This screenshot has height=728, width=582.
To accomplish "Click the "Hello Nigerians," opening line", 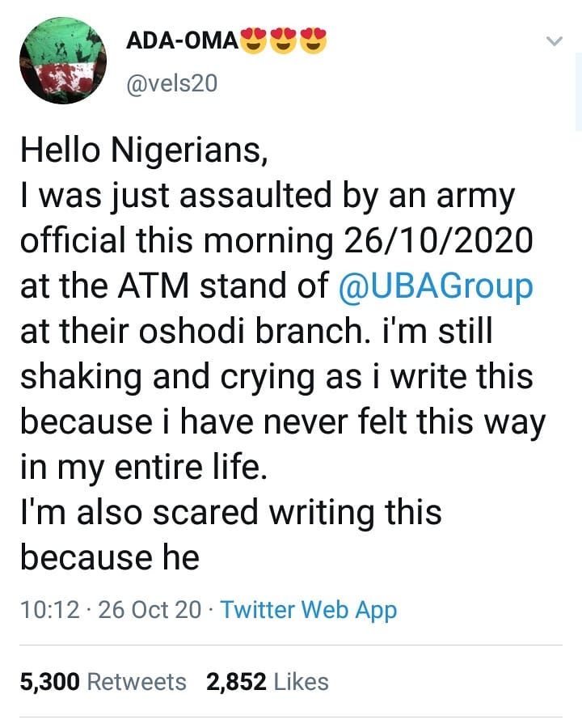I will [x=144, y=152].
